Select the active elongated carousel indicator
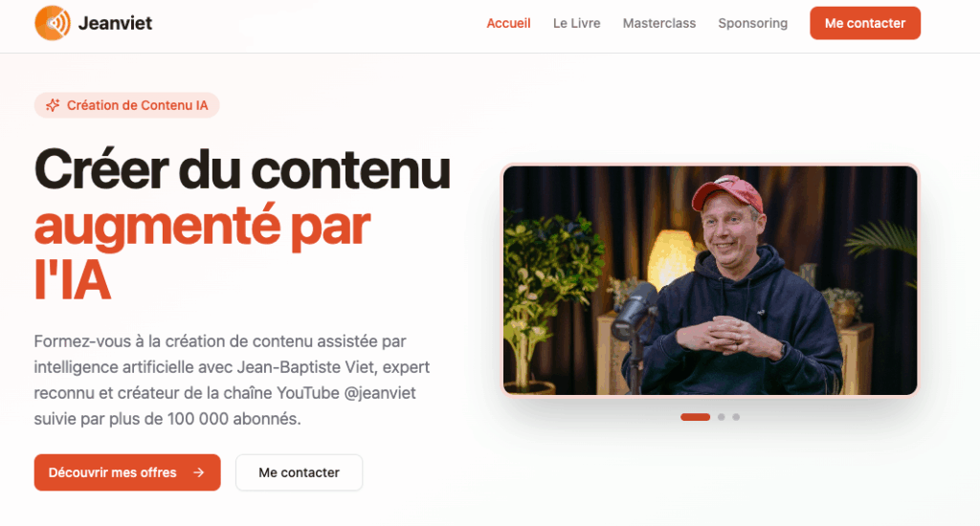980x526 pixels. point(695,417)
